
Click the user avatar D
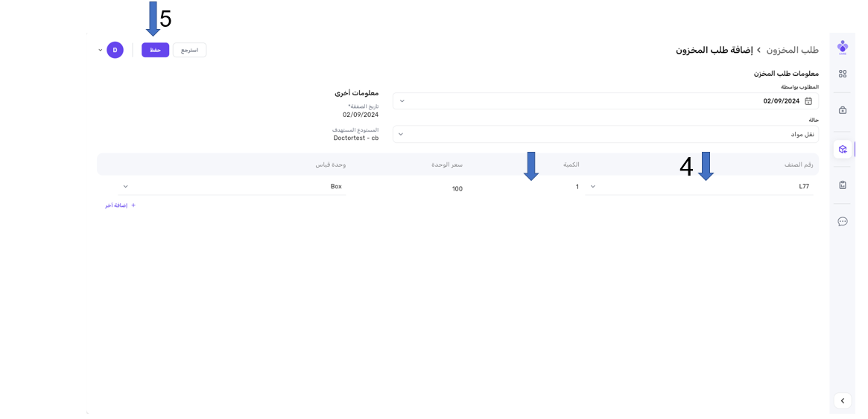pyautogui.click(x=115, y=50)
